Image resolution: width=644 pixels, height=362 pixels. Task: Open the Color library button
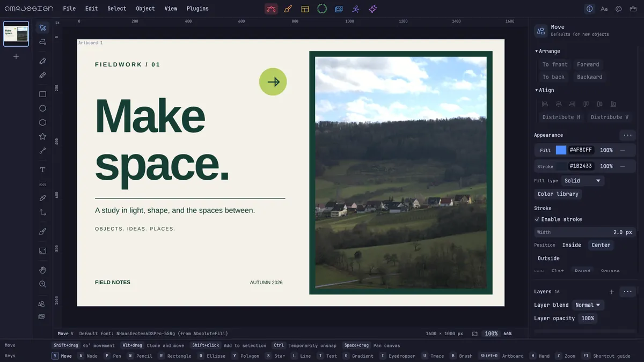[x=558, y=194]
